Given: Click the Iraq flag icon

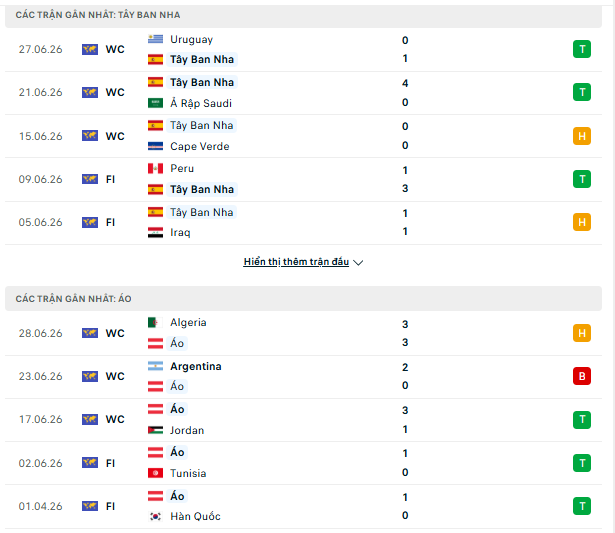Looking at the screenshot, I should point(155,233).
